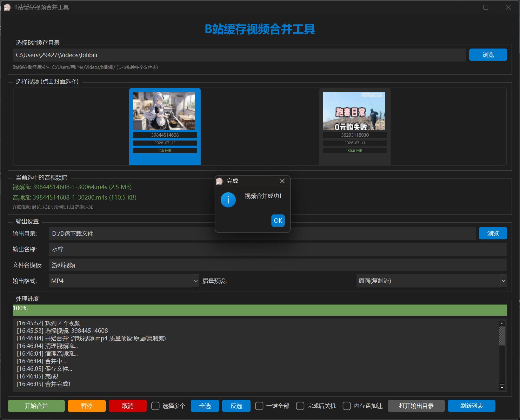
Task: Open the 质量预设 原画(复制流) dropdown
Action: (x=432, y=281)
